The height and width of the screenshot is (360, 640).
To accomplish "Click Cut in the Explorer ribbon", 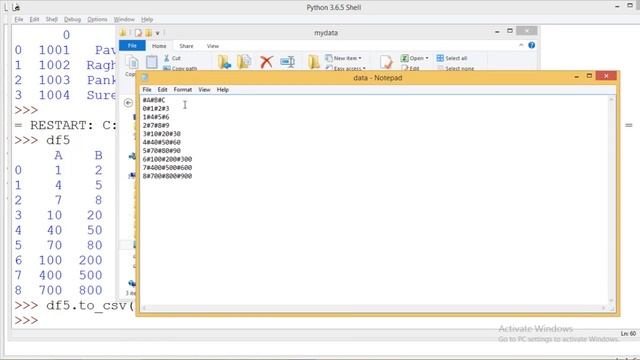I will click(x=172, y=58).
